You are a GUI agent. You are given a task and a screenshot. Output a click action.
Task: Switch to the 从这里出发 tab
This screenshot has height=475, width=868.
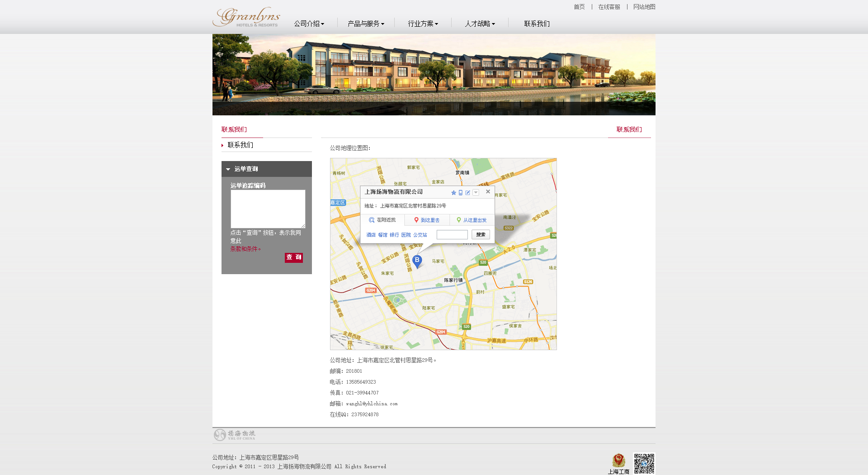(x=472, y=220)
